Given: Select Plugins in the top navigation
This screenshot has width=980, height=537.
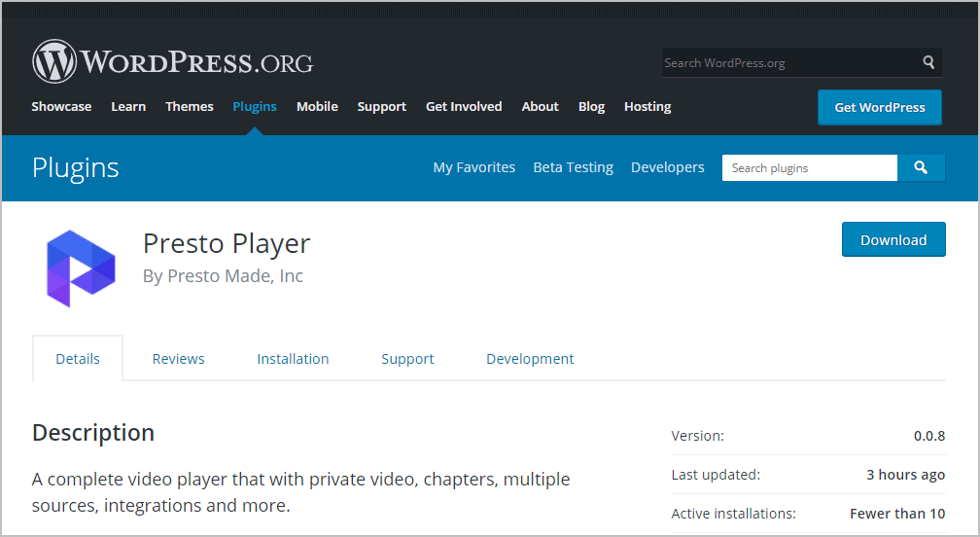Looking at the screenshot, I should coord(255,107).
